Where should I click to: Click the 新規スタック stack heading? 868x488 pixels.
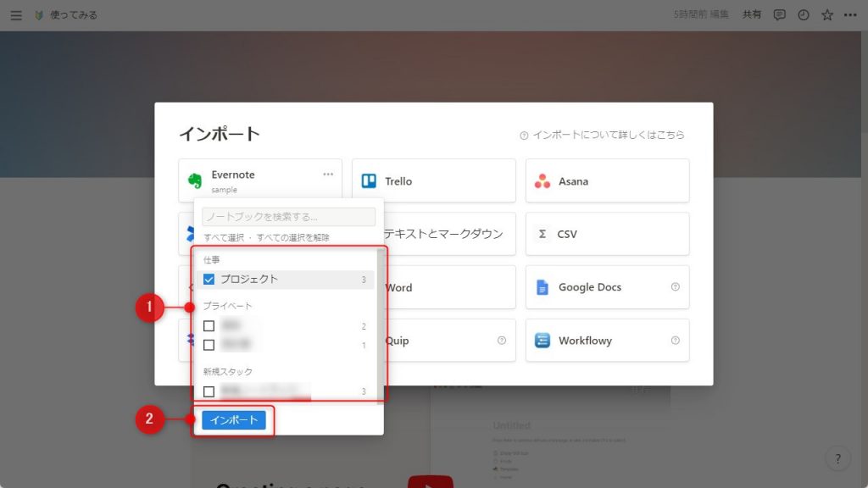click(x=227, y=371)
